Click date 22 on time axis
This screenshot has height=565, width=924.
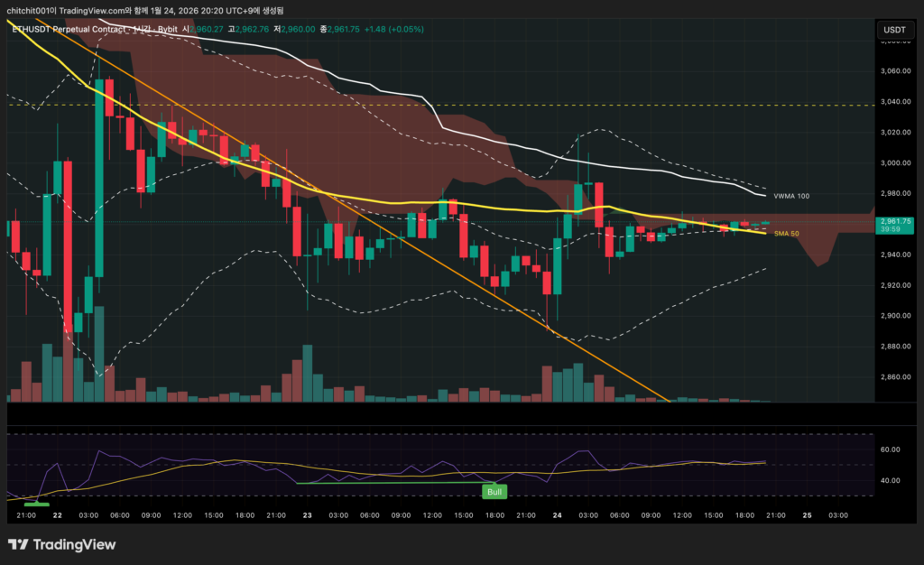tap(57, 514)
